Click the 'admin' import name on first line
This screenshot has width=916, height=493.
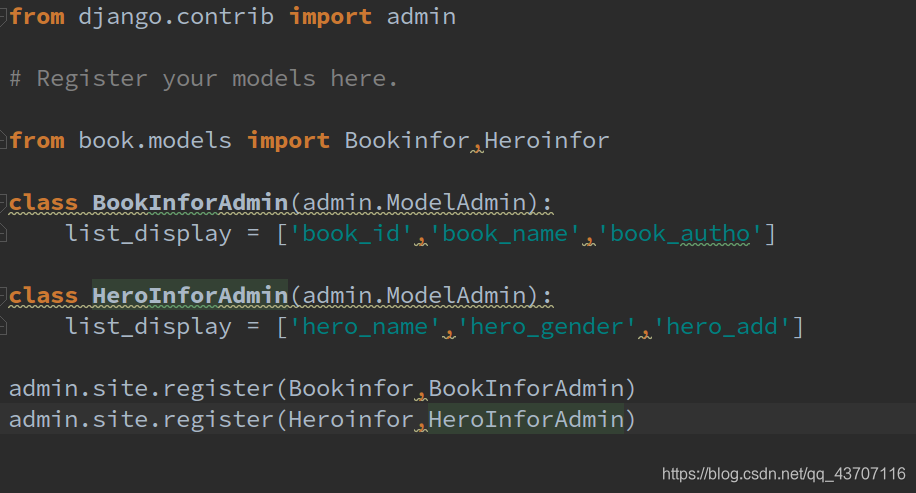tap(421, 17)
